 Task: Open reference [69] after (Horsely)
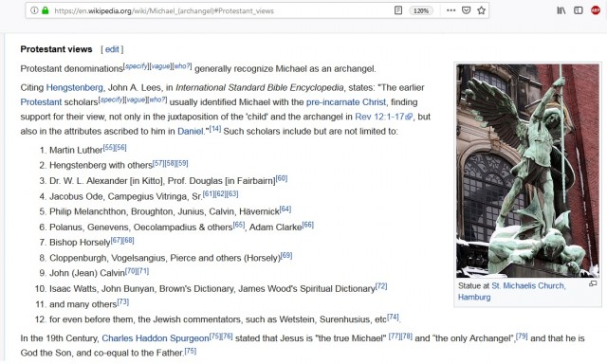pos(286,255)
